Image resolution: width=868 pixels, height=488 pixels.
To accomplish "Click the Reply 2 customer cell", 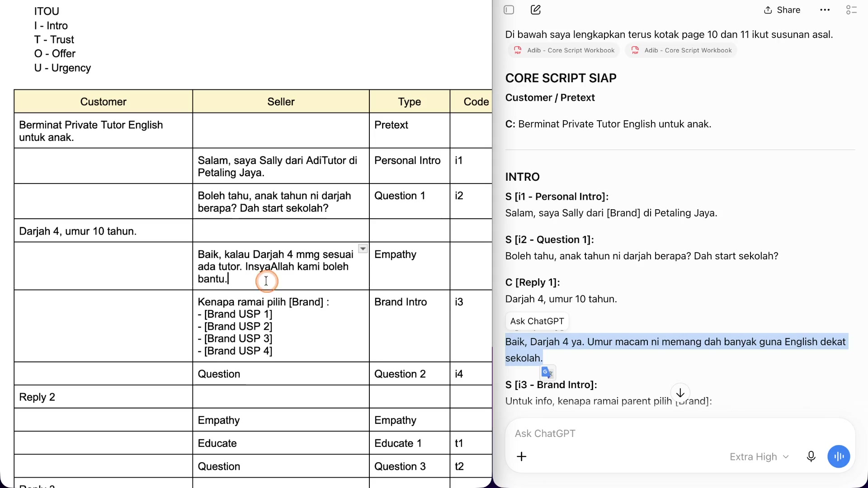I will [103, 397].
